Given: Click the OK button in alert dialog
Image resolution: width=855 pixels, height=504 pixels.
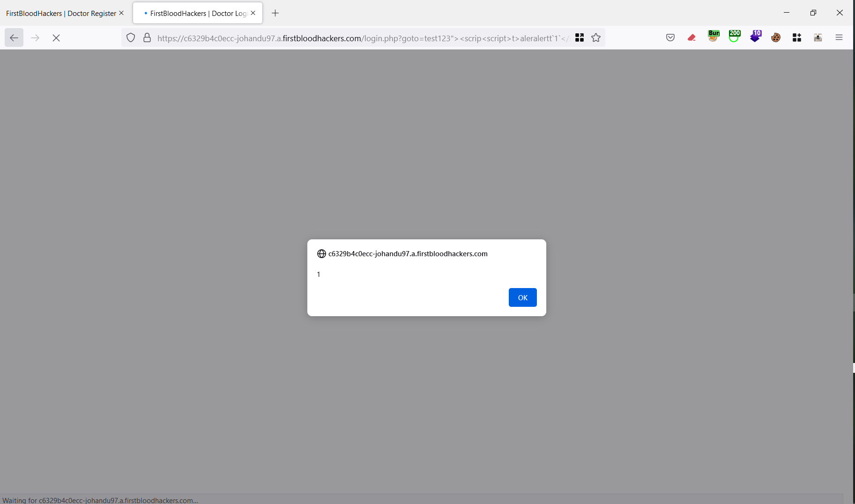Looking at the screenshot, I should [x=522, y=297].
